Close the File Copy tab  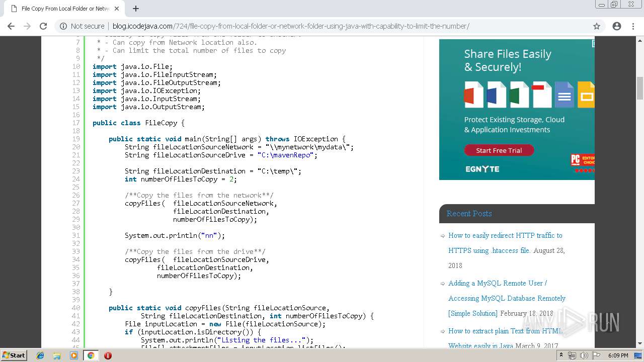(x=117, y=9)
